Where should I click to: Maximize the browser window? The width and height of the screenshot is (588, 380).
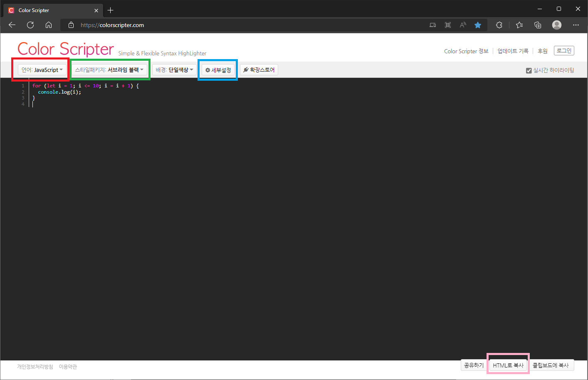pyautogui.click(x=559, y=9)
